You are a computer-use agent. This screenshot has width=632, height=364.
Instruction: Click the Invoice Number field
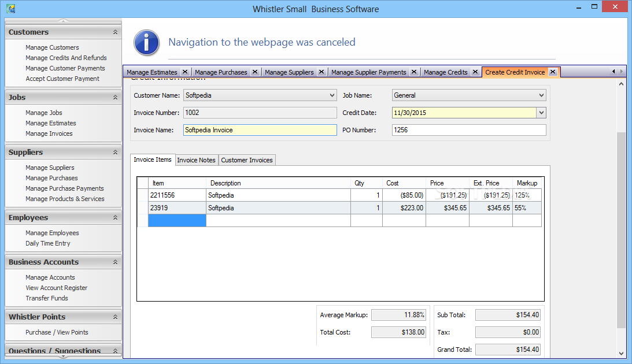point(260,113)
